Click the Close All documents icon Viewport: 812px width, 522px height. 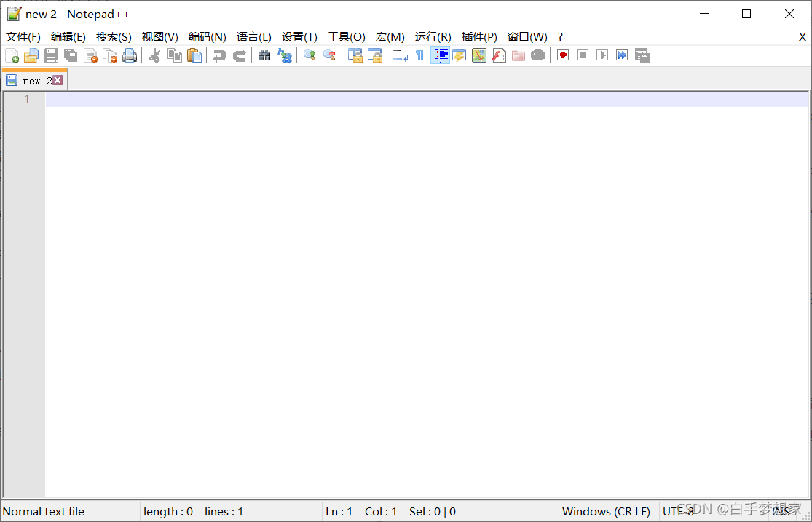pyautogui.click(x=110, y=55)
